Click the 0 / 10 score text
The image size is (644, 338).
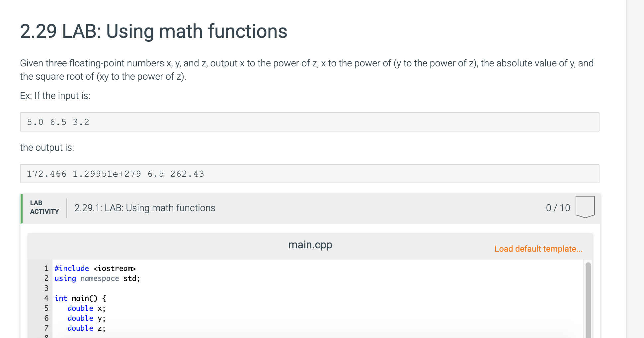pyautogui.click(x=558, y=208)
